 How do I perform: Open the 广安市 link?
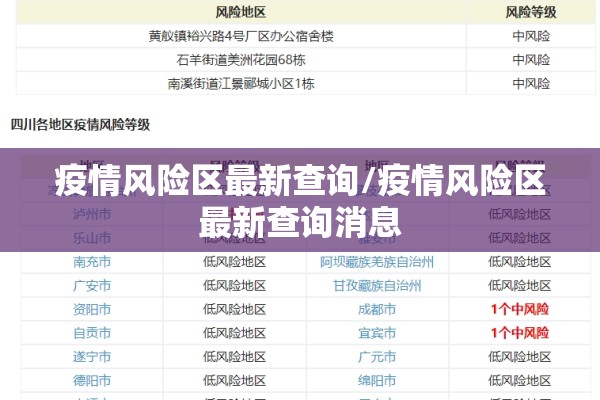click(x=92, y=286)
